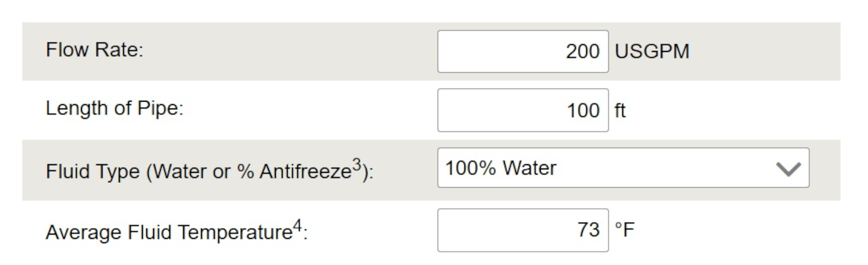Click the chevron arrow on the fluid selector
This screenshot has height=265, width=868.
pyautogui.click(x=787, y=169)
